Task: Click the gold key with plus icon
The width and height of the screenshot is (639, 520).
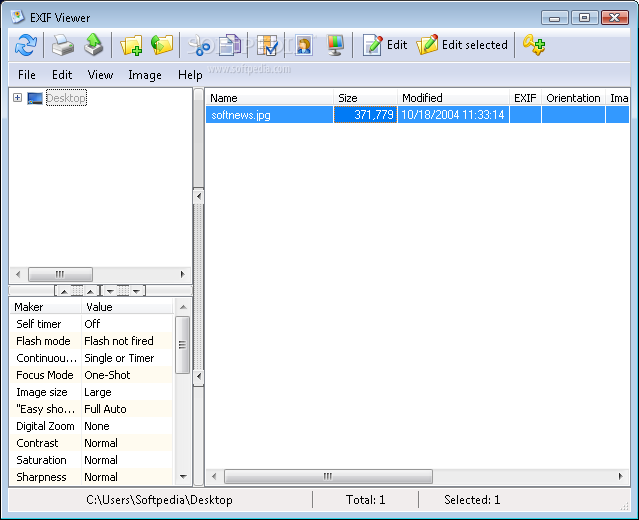Action: click(x=534, y=45)
